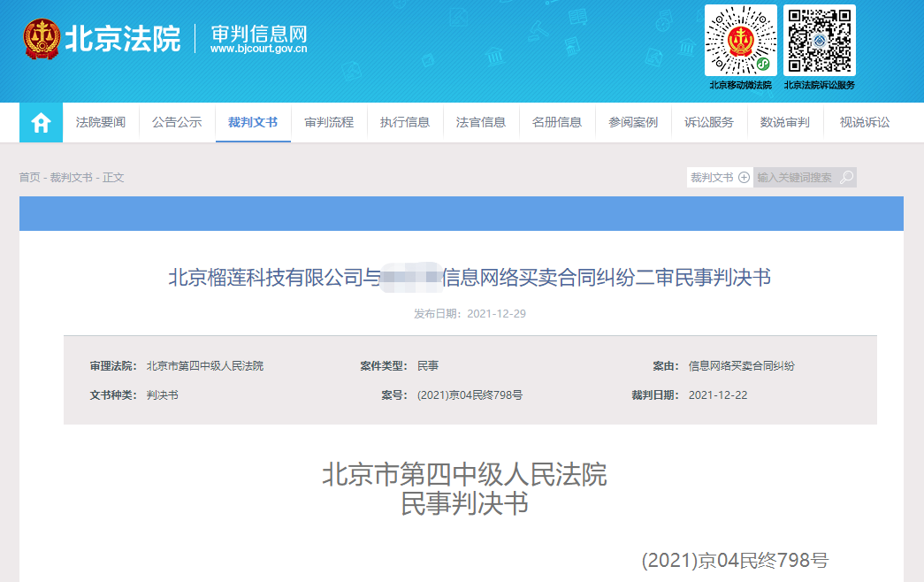Click the 输入关键词搜索 search field
924x582 pixels.
pyautogui.click(x=794, y=178)
